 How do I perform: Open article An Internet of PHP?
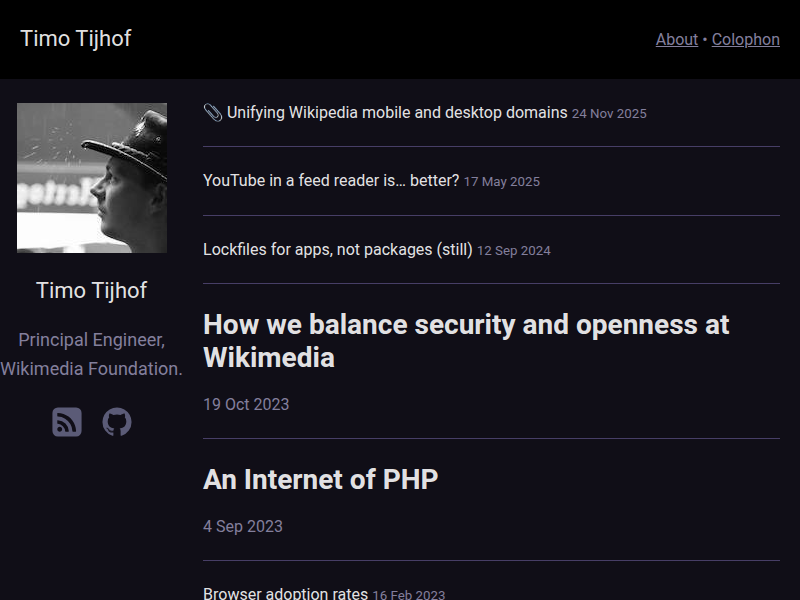coord(320,480)
